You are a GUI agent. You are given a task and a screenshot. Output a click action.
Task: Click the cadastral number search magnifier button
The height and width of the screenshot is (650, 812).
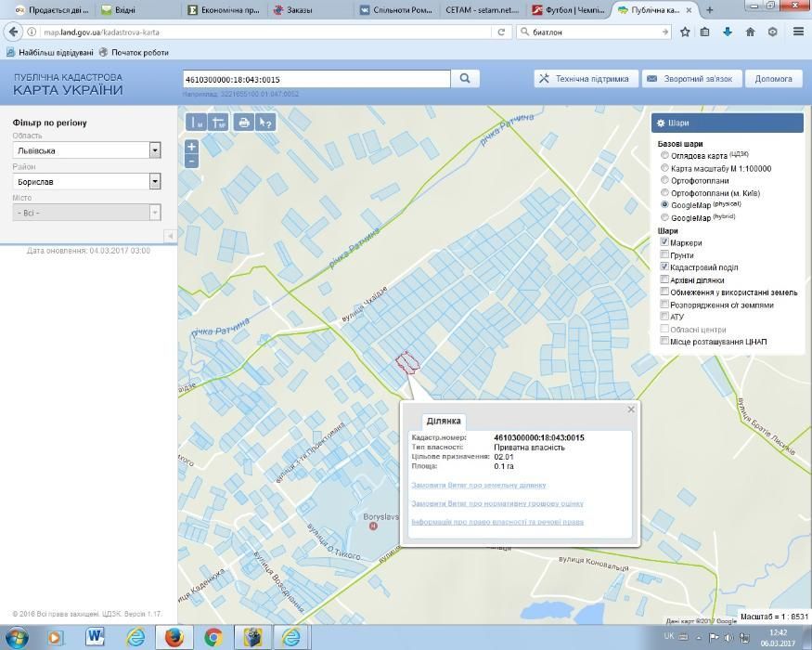(x=465, y=79)
